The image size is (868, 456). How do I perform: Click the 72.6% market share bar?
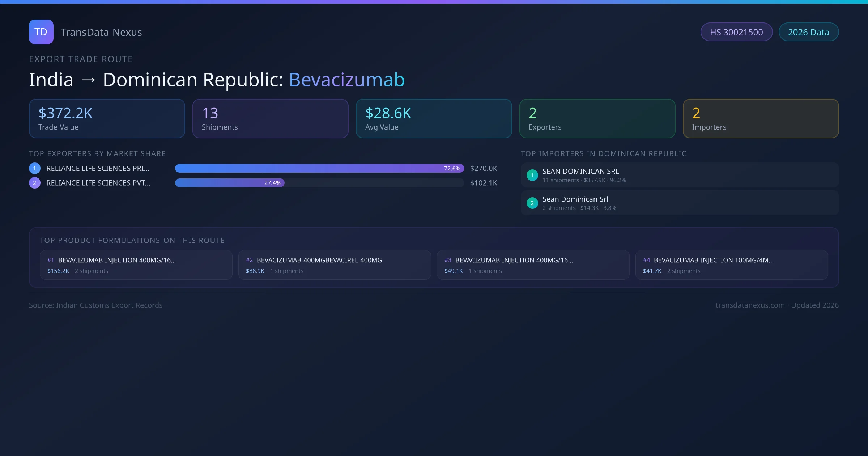[319, 168]
